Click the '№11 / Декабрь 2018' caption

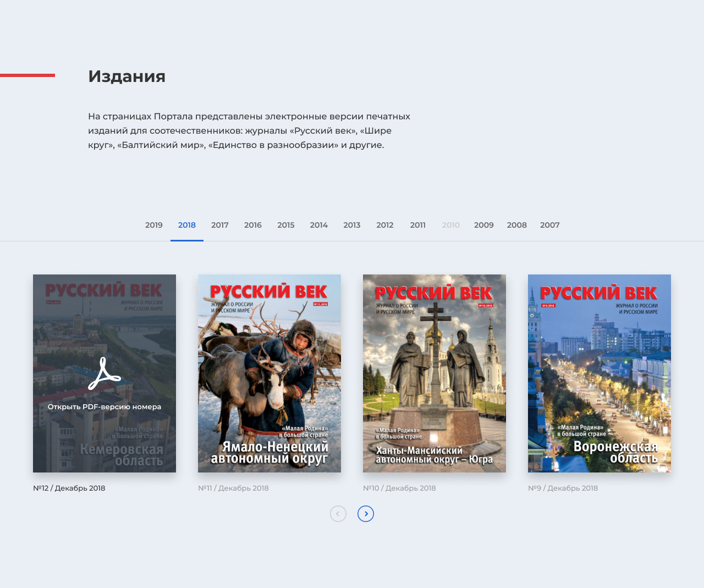coord(233,488)
